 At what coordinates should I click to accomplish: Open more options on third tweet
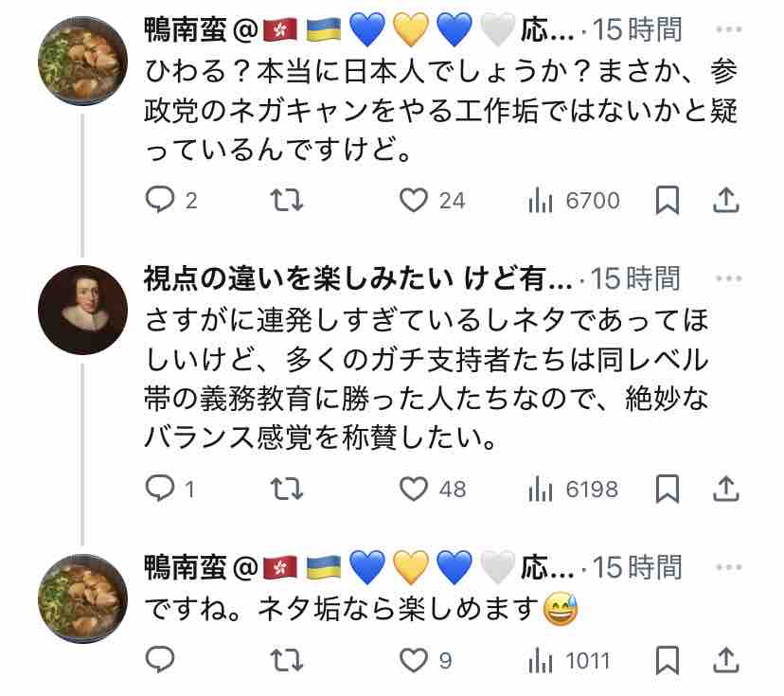pos(728,567)
